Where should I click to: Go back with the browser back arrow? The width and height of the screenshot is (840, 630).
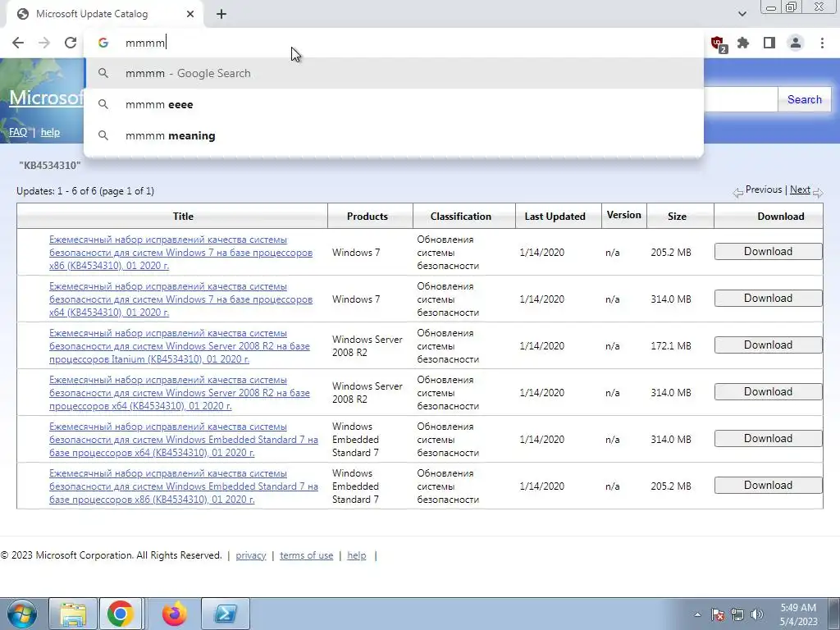(18, 43)
